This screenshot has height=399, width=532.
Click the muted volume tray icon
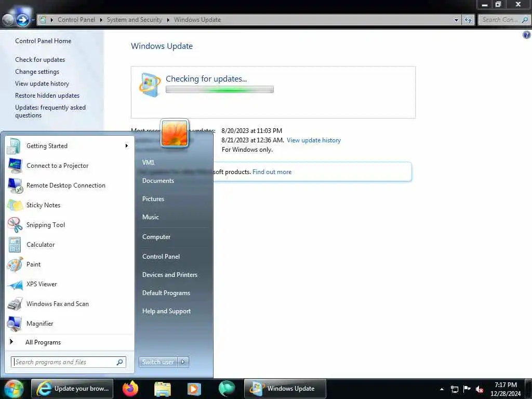480,389
